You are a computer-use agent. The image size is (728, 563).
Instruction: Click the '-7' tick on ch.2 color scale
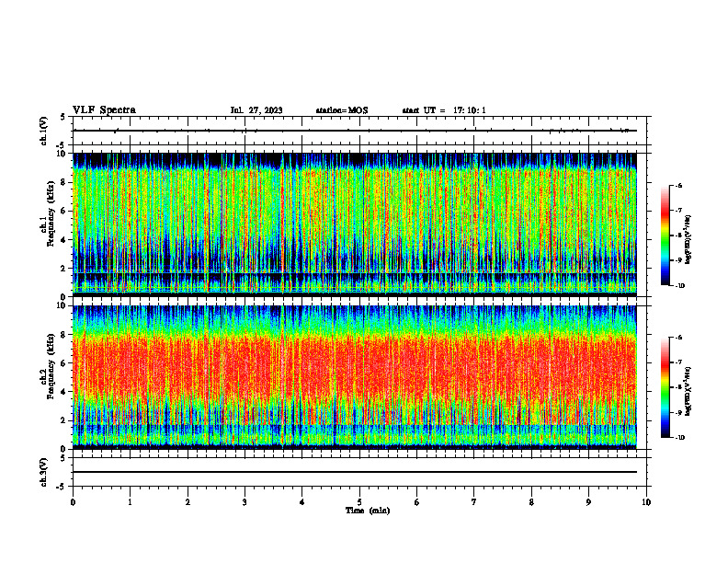click(x=678, y=362)
